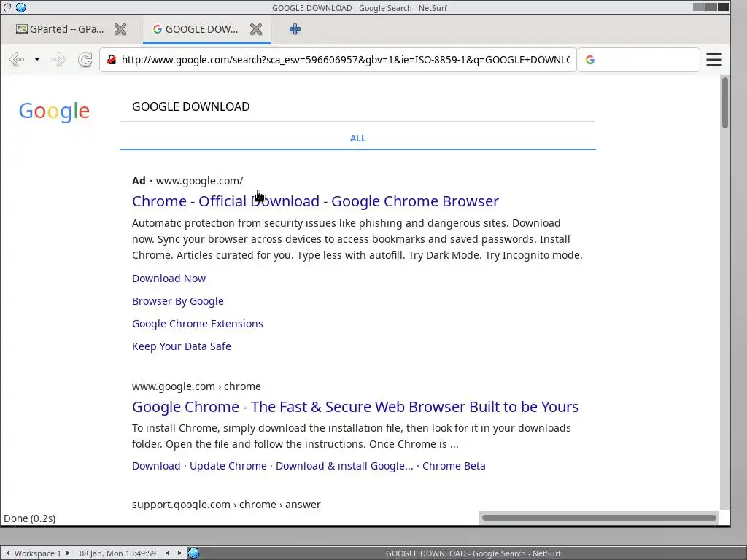Screen dimensions: 747x560
Task: Click the Chrome Beta sublink
Action: click(x=454, y=466)
